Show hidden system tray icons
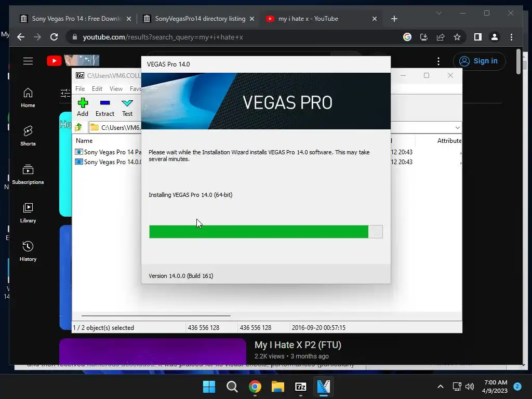The image size is (532, 399). (x=441, y=387)
